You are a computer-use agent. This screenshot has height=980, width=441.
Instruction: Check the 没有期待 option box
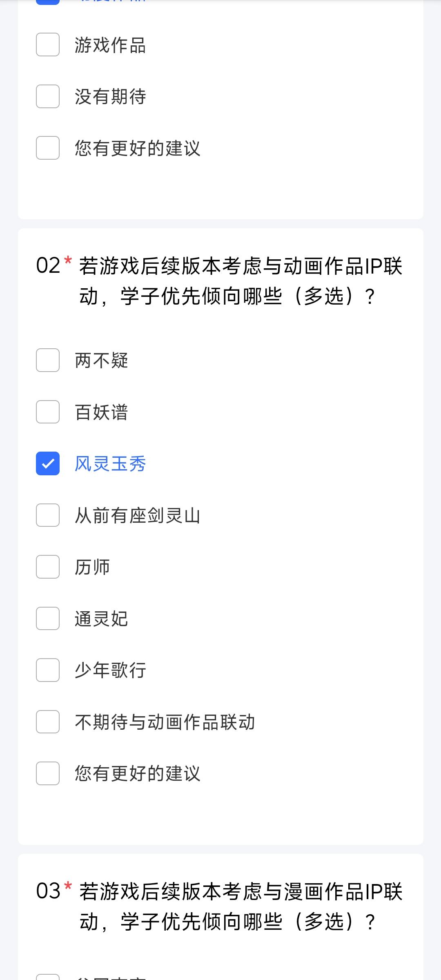click(48, 96)
